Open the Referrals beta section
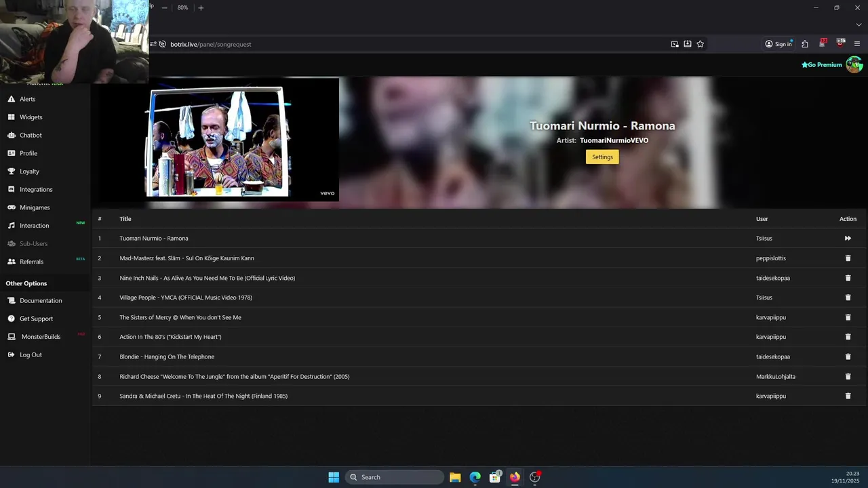868x488 pixels. click(31, 262)
